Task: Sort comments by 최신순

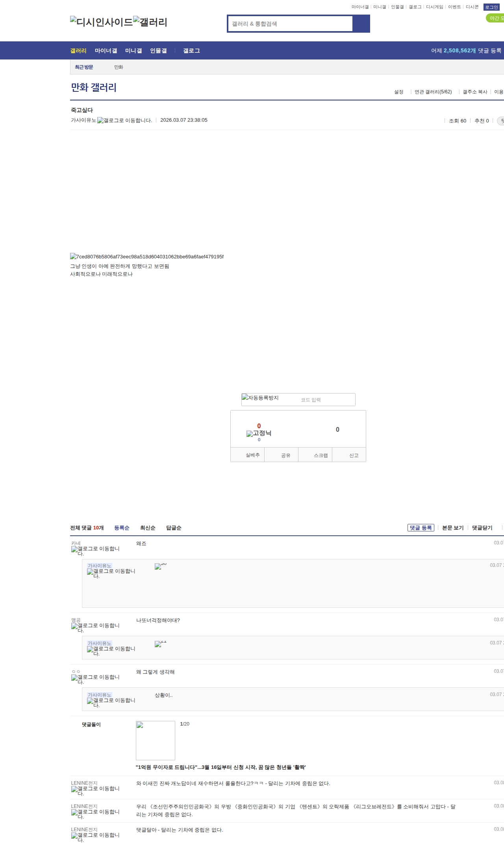Action: pyautogui.click(x=148, y=528)
